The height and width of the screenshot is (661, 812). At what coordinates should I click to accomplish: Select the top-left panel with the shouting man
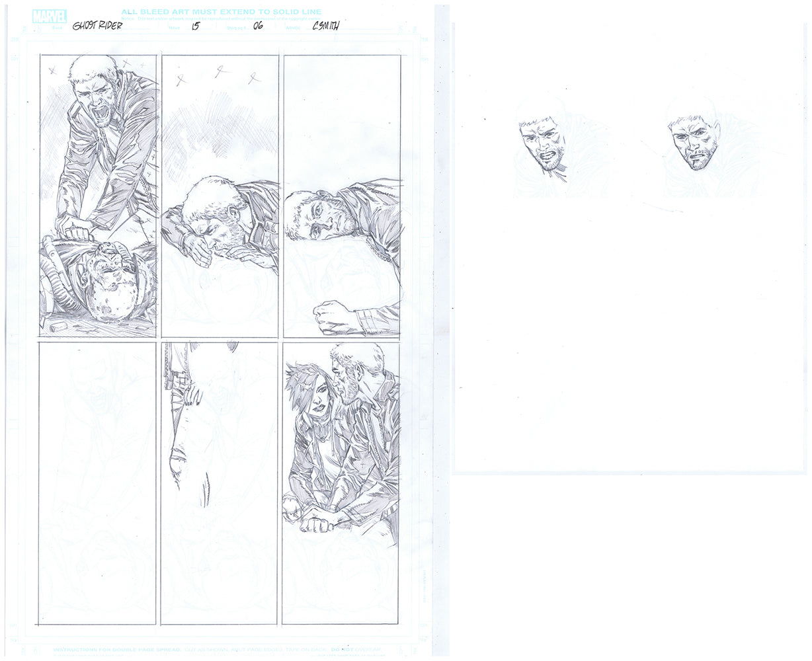point(98,196)
